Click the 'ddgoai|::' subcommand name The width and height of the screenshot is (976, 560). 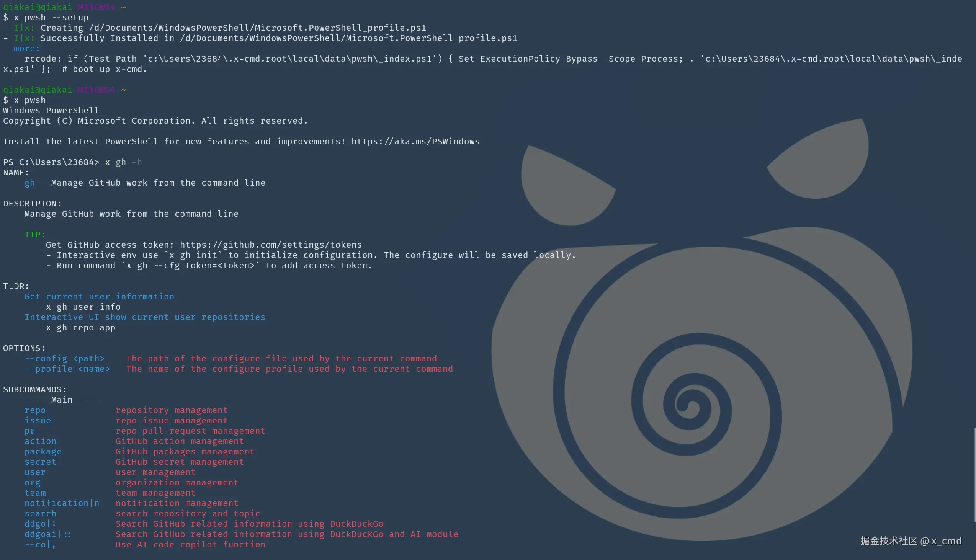(48, 535)
